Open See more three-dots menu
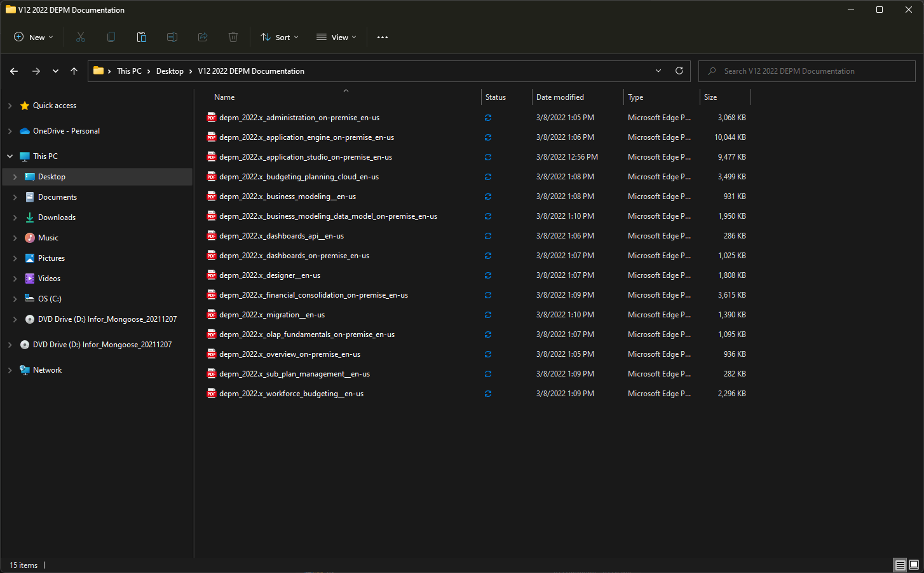The height and width of the screenshot is (573, 924). [x=382, y=38]
